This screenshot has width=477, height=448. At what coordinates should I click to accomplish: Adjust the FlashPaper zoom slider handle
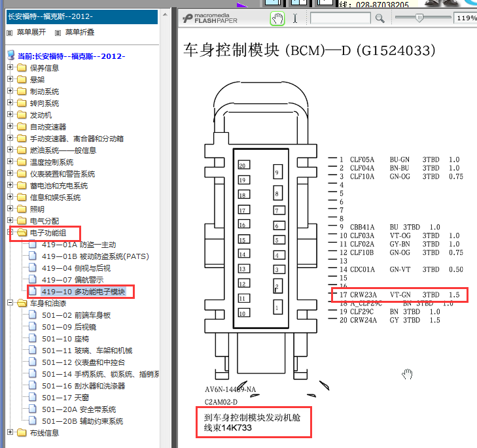pos(419,18)
